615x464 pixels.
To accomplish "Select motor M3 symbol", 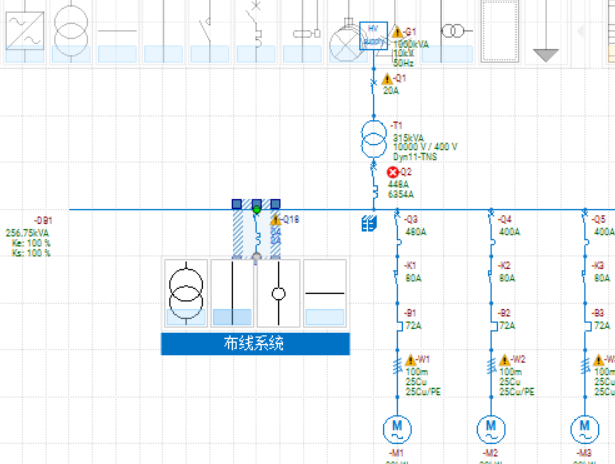I will coord(585,429).
